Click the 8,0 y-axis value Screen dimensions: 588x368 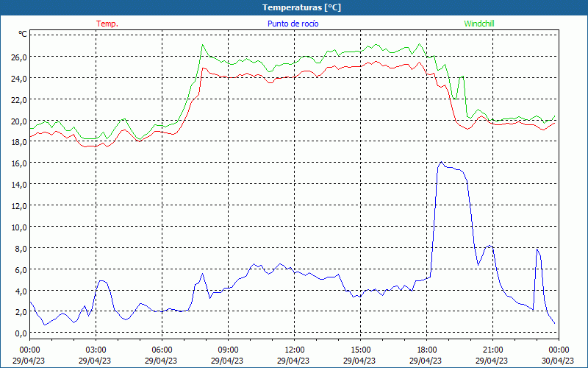[x=21, y=249]
